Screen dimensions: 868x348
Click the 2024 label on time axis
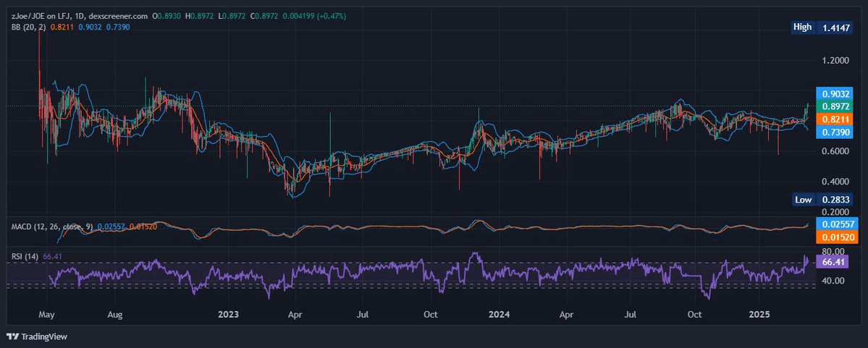[x=500, y=315]
